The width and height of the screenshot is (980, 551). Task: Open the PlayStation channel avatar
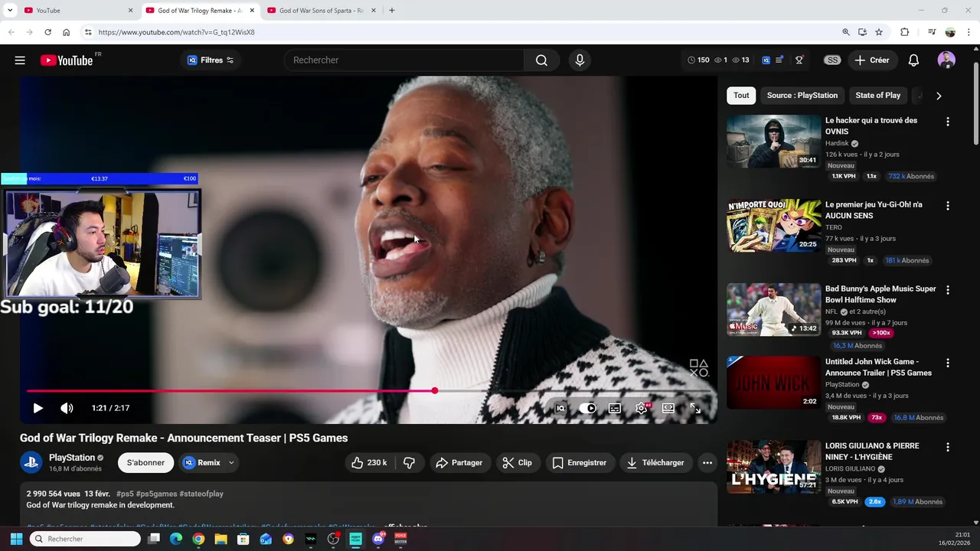31,462
